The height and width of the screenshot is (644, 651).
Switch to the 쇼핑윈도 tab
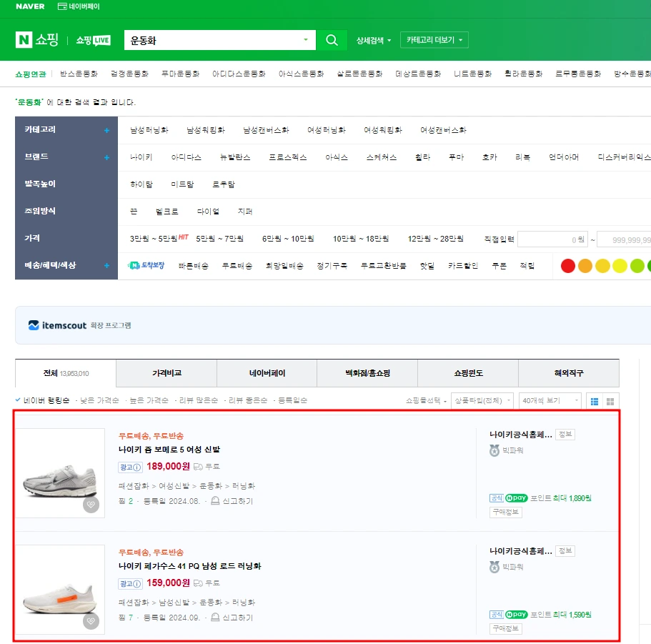(x=468, y=373)
